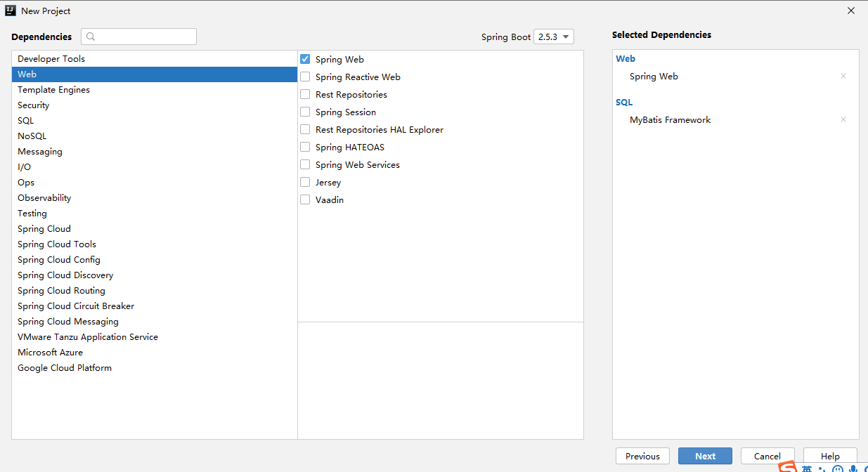Check the Rest Repositories option
Viewport: 868px width, 472px height.
(x=305, y=94)
